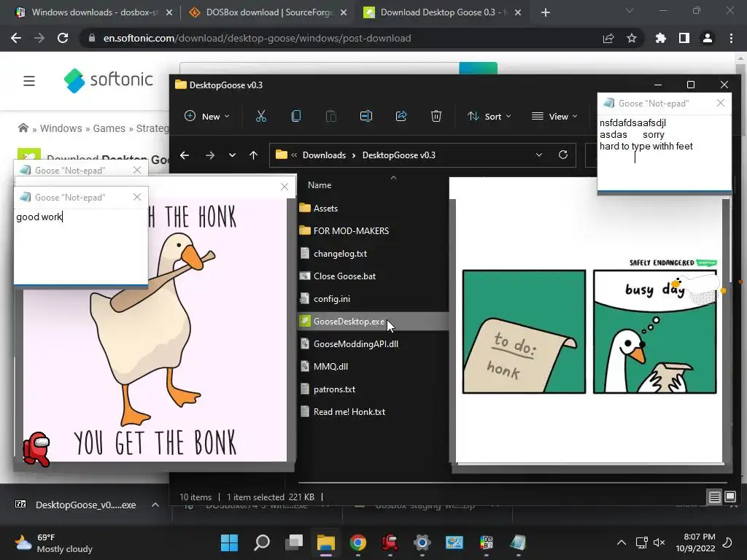Expand the address bar history dropdown

[539, 155]
